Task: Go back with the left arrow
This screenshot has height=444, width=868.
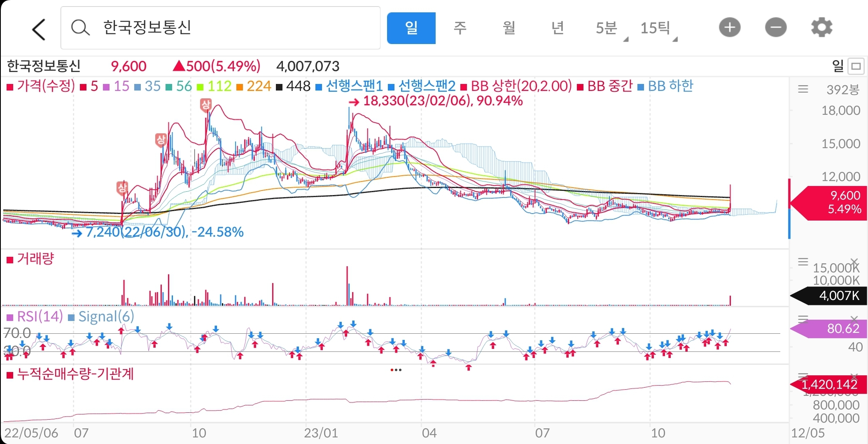Action: click(x=39, y=30)
